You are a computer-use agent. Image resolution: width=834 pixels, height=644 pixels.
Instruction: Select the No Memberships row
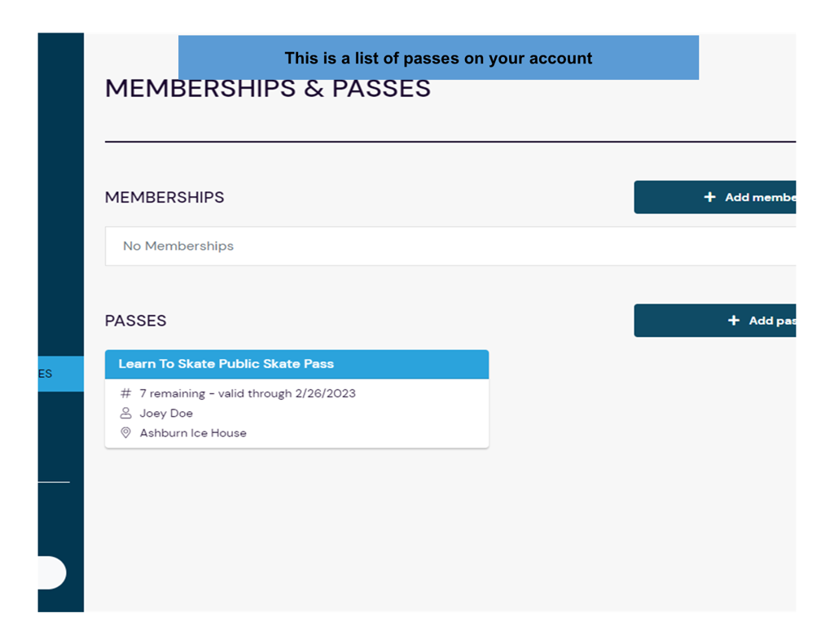(450, 246)
